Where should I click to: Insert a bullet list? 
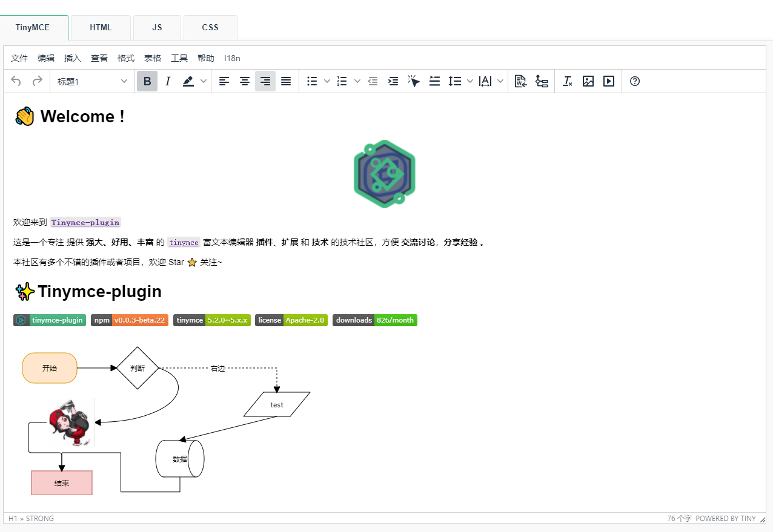312,81
